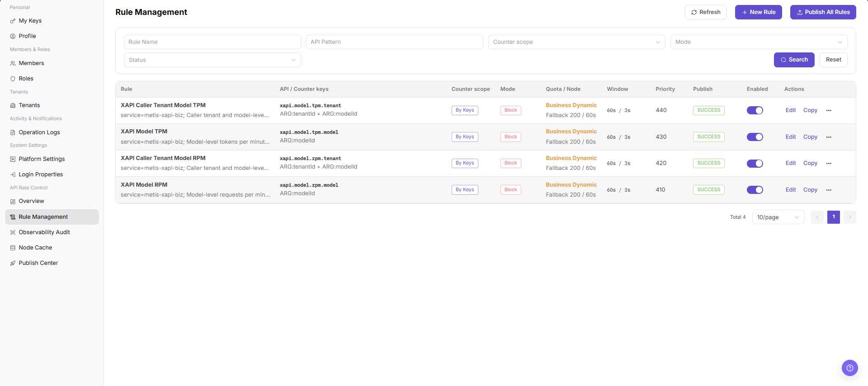The height and width of the screenshot is (386, 868).
Task: Edit the XAPI Caller Tenant Model TPM rule
Action: point(791,110)
